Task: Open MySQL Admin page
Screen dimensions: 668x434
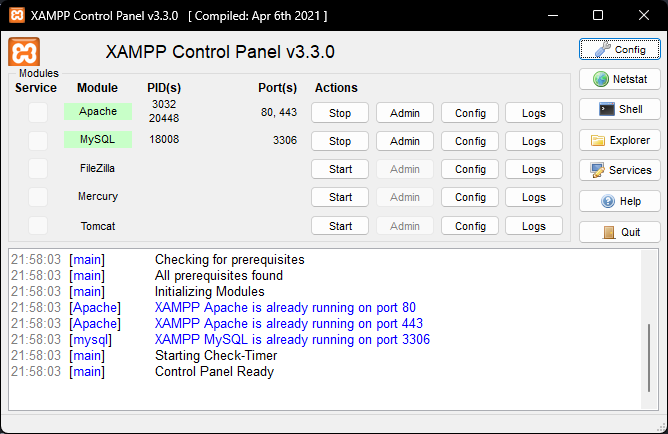Action: tap(405, 141)
